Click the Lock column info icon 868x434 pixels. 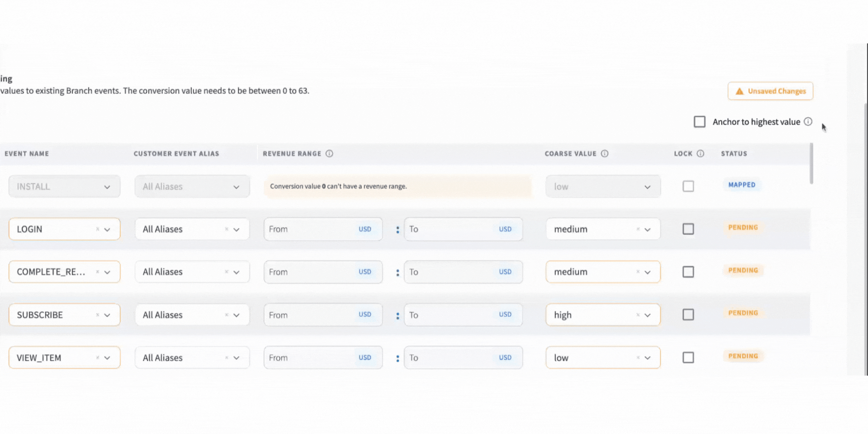700,154
